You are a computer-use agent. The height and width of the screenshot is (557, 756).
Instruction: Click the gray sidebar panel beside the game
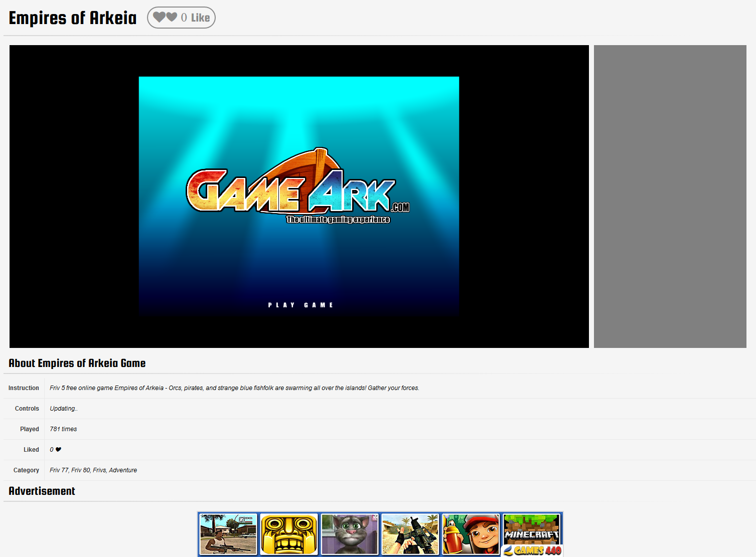tap(669, 196)
